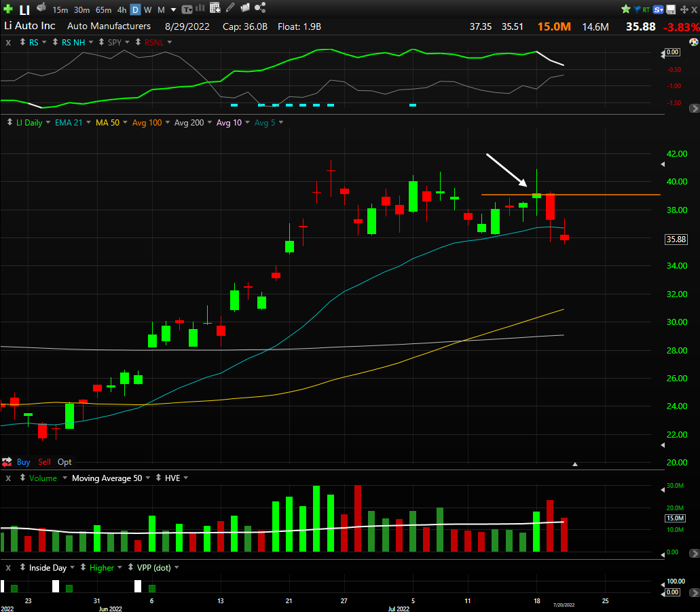Switch chart to 65m timeframe
Image resolution: width=700 pixels, height=612 pixels.
[104, 9]
